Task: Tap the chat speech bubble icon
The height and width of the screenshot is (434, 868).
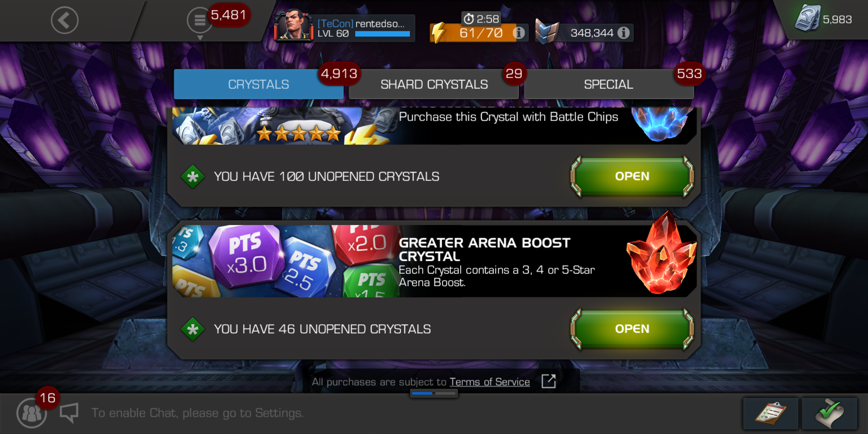Action: pos(69,413)
